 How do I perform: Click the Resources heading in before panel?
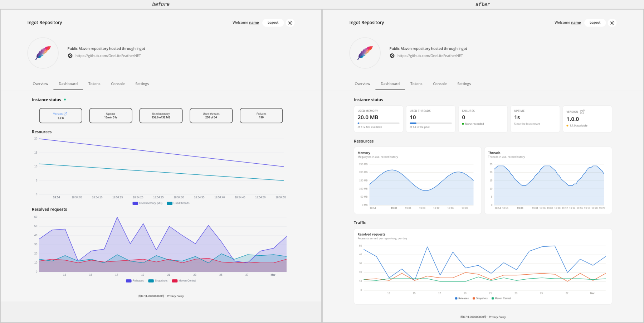click(x=42, y=132)
